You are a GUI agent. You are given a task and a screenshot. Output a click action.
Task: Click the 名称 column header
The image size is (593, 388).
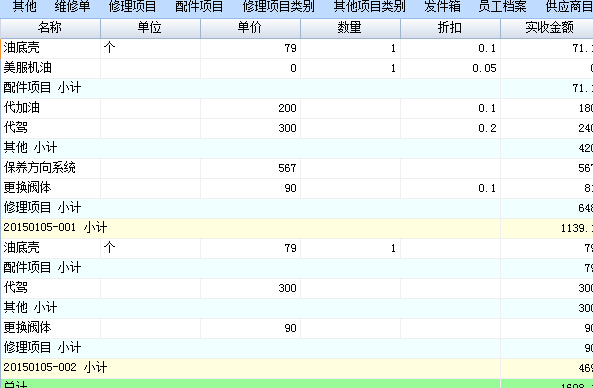50,28
